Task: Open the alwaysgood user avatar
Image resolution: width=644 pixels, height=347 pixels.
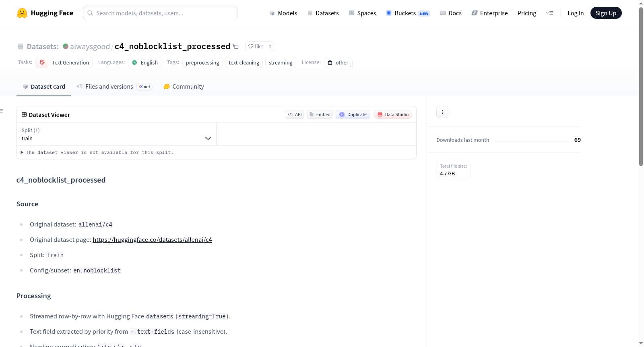Action: click(x=66, y=46)
